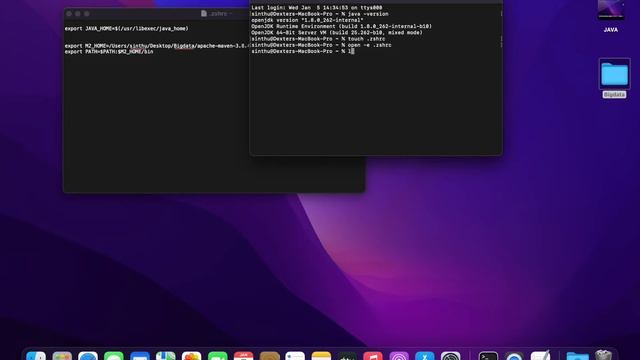Click 'OpenJDK 64-Bit Server VM' line in Terminal
Image resolution: width=640 pixels, height=360 pixels.
click(x=337, y=33)
